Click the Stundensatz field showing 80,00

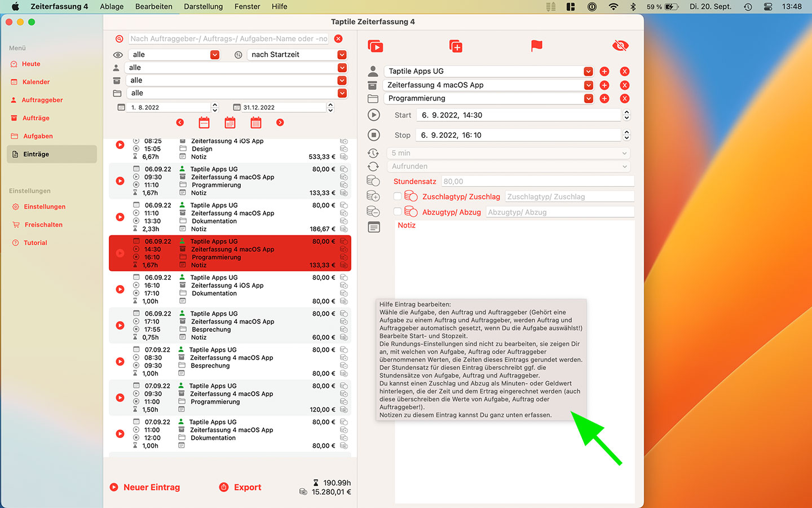538,181
